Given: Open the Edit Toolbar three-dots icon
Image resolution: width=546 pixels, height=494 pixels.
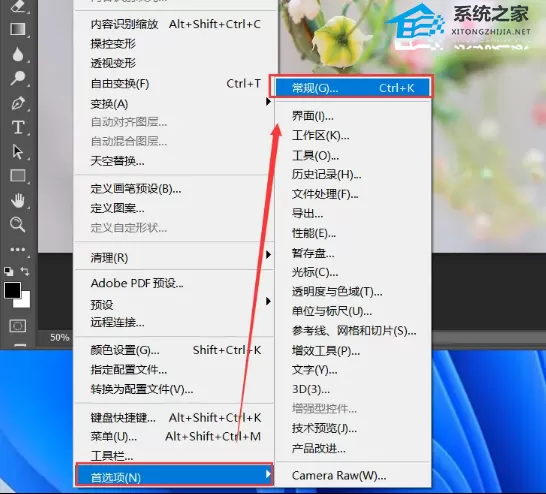Looking at the screenshot, I should click(18, 250).
